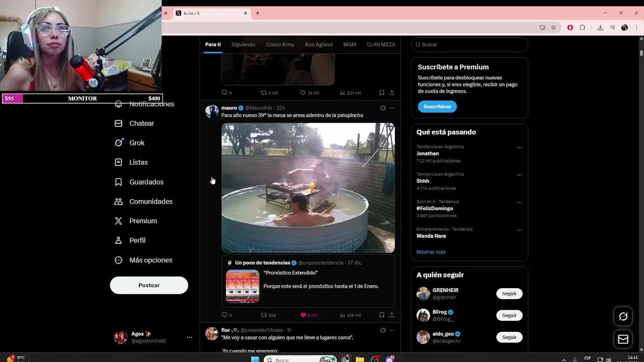Open the Coscu Army list tab
Screen dimensions: 644x362
pyautogui.click(x=280, y=44)
